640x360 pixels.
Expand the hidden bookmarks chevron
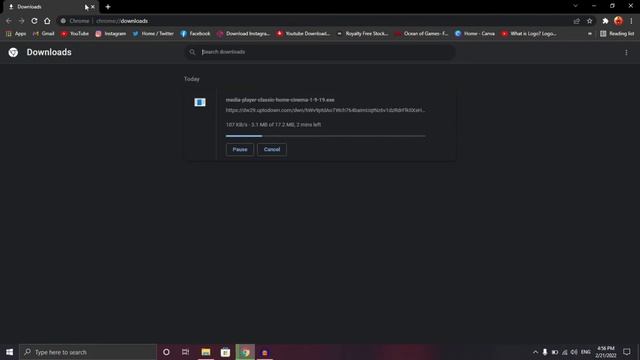tap(590, 34)
